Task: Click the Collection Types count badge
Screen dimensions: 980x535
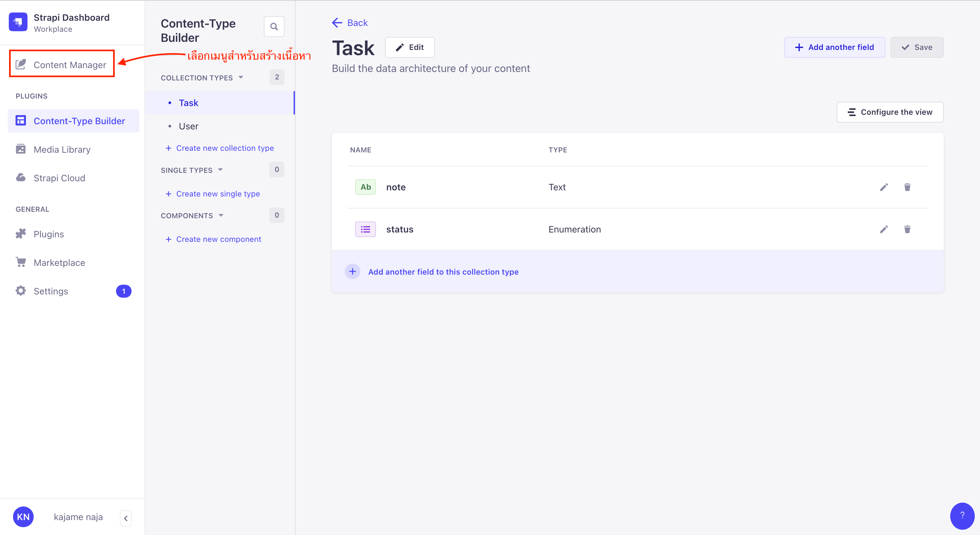Action: [277, 77]
